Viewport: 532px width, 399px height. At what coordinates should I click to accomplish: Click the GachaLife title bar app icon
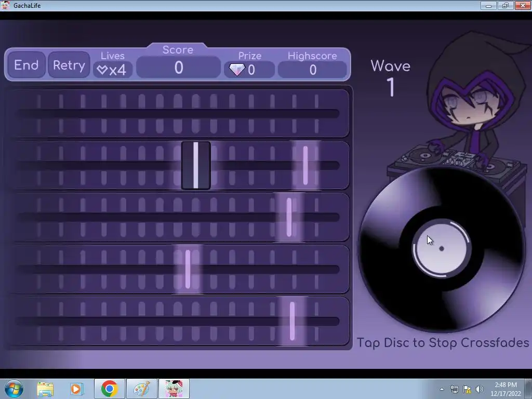pos(5,5)
